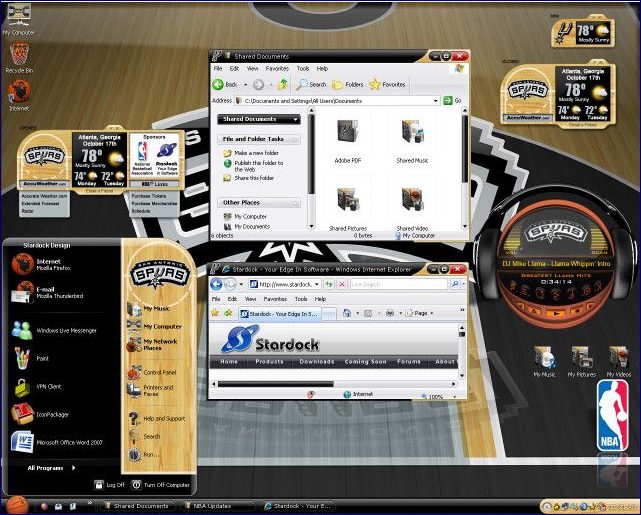Screen dimensions: 641x515
Task: Click the Refresh icon in Internet Explorer
Action: click(x=329, y=284)
